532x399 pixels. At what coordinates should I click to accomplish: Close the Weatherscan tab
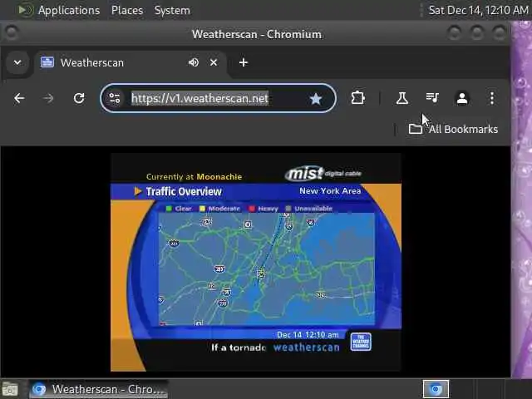[214, 62]
